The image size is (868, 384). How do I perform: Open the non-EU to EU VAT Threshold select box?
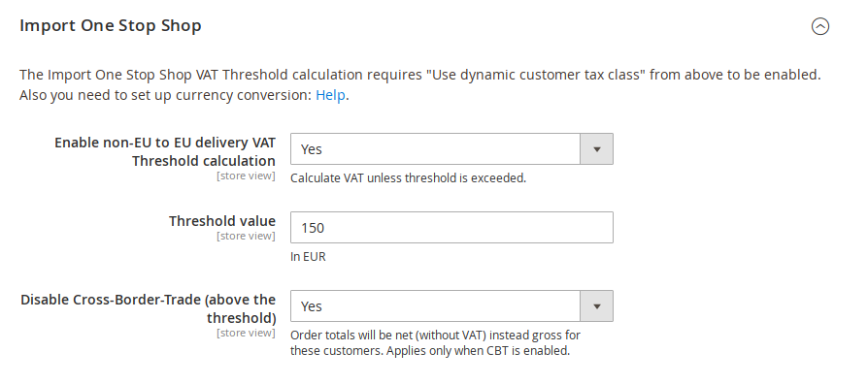pos(451,148)
